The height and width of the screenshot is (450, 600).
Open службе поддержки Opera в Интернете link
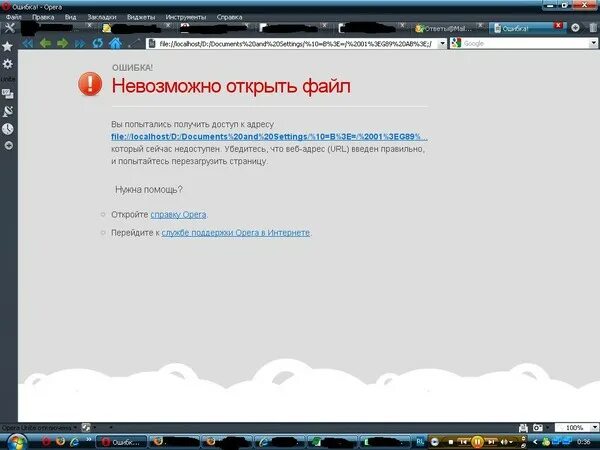coord(235,233)
